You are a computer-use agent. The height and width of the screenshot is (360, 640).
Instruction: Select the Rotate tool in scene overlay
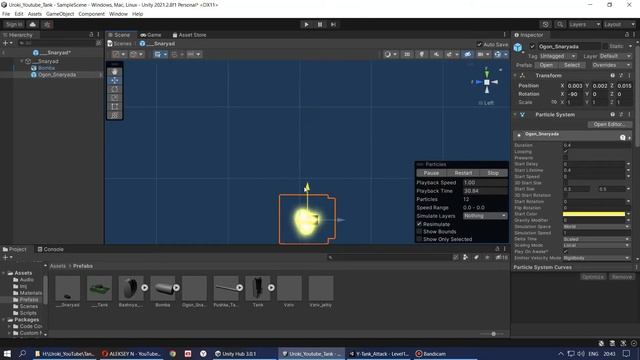(115, 89)
